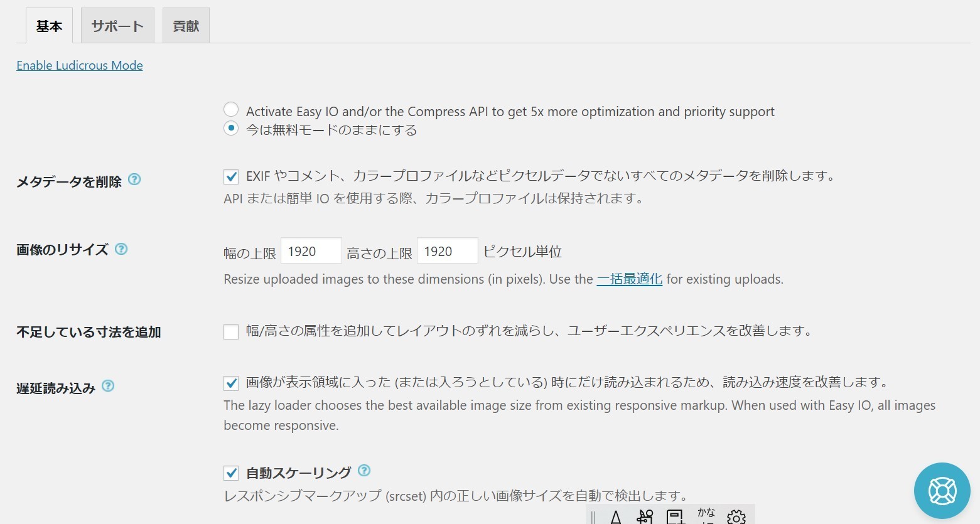Click the 画像のリサイズ setting label
The image size is (980, 524).
62,249
